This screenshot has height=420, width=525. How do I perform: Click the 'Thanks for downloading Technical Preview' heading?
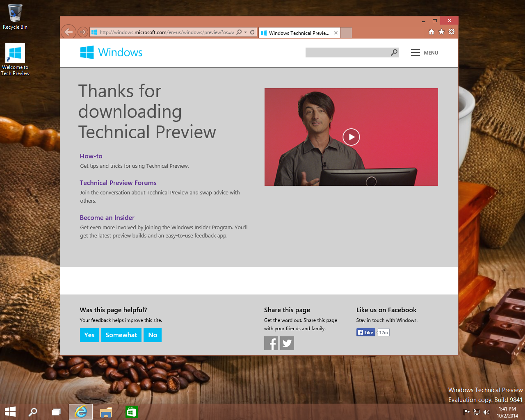click(x=147, y=112)
